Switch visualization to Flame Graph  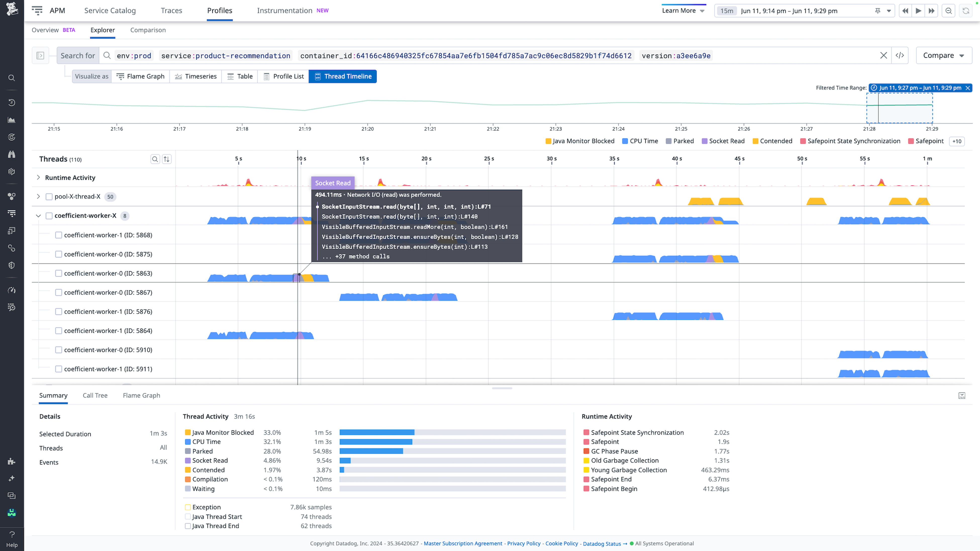coord(140,76)
